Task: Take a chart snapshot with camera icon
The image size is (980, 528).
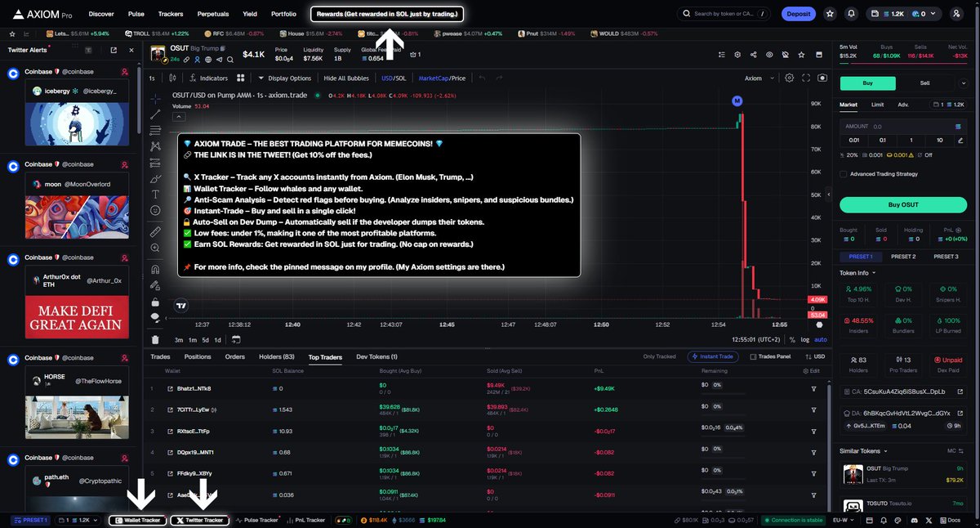Action: click(822, 78)
